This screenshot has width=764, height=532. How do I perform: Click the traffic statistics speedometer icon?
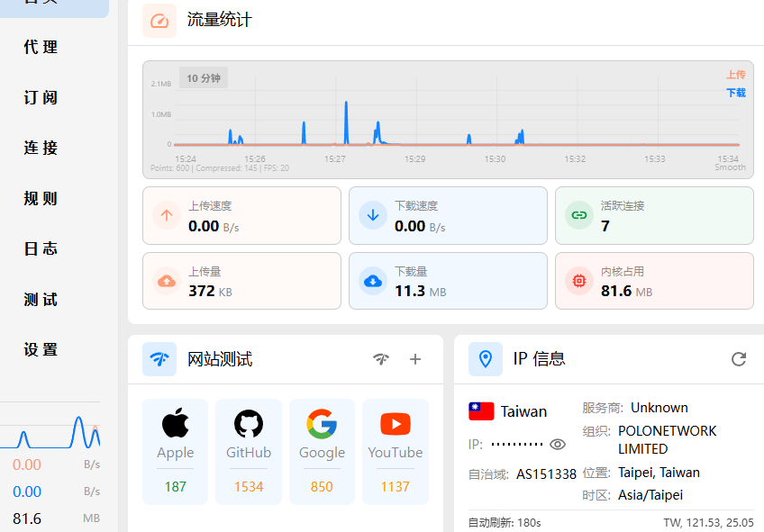(x=159, y=21)
